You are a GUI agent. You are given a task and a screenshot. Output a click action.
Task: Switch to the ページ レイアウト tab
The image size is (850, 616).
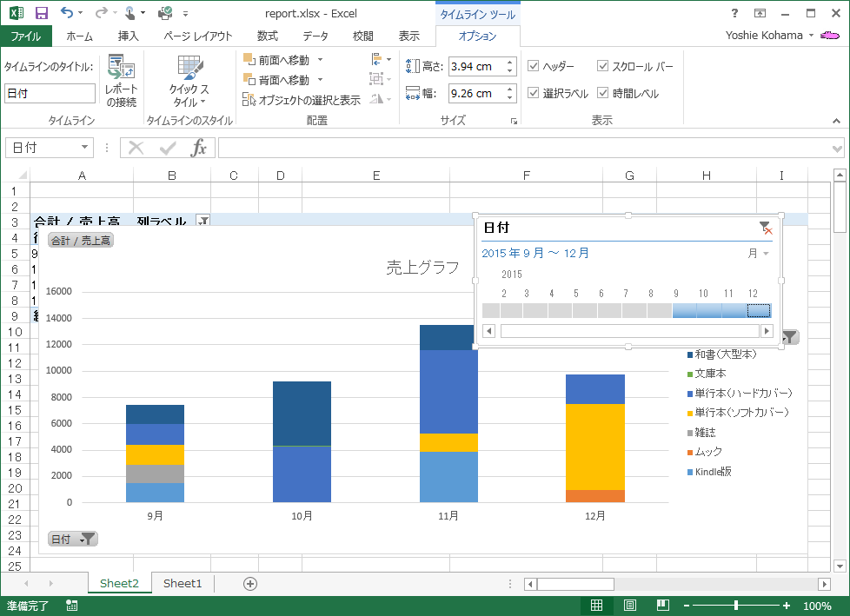point(198,36)
